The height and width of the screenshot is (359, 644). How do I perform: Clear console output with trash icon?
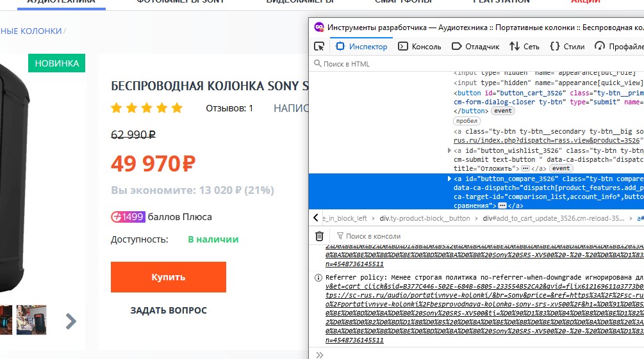[319, 236]
